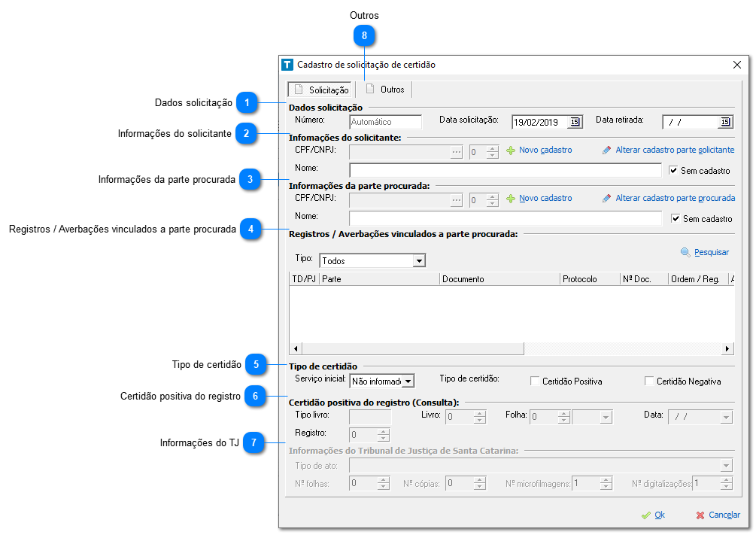Screen dimensions: 756x535
Task: Enable the Certidão Negativa checkbox
Action: [649, 381]
